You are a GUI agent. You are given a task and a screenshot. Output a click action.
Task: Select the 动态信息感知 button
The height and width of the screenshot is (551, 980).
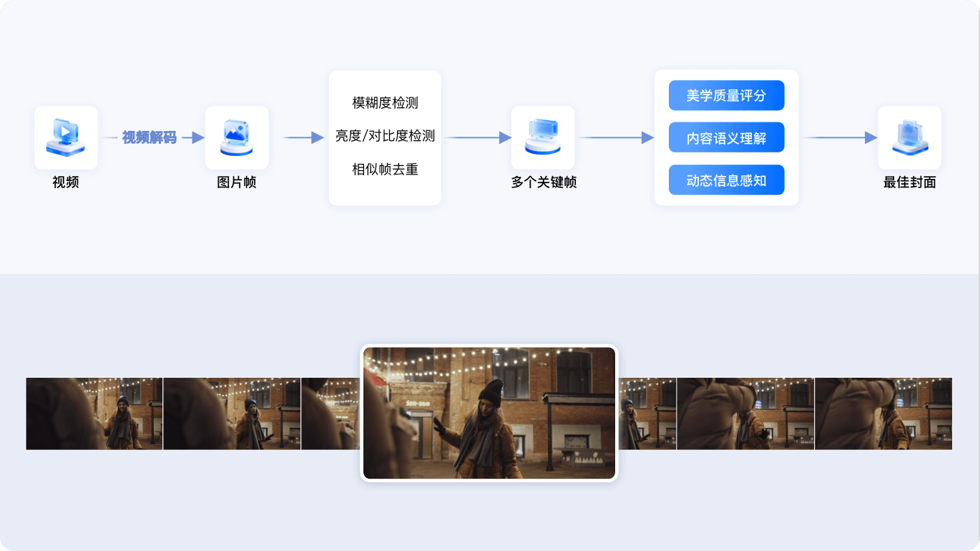[x=726, y=180]
